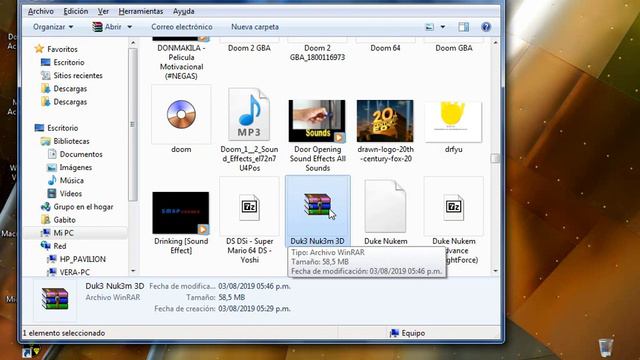Select Red network node
The height and width of the screenshot is (360, 640).
click(53, 246)
